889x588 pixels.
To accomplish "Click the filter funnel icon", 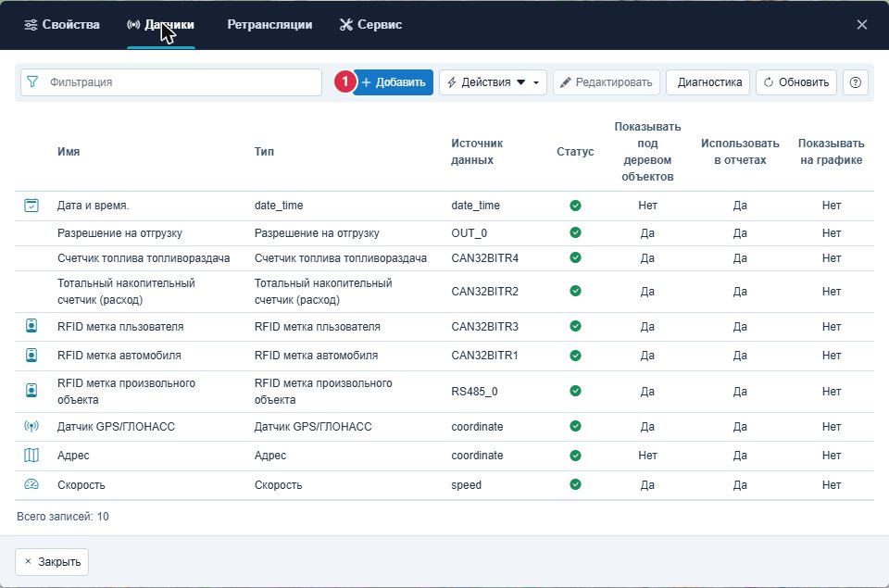I will click(x=32, y=82).
